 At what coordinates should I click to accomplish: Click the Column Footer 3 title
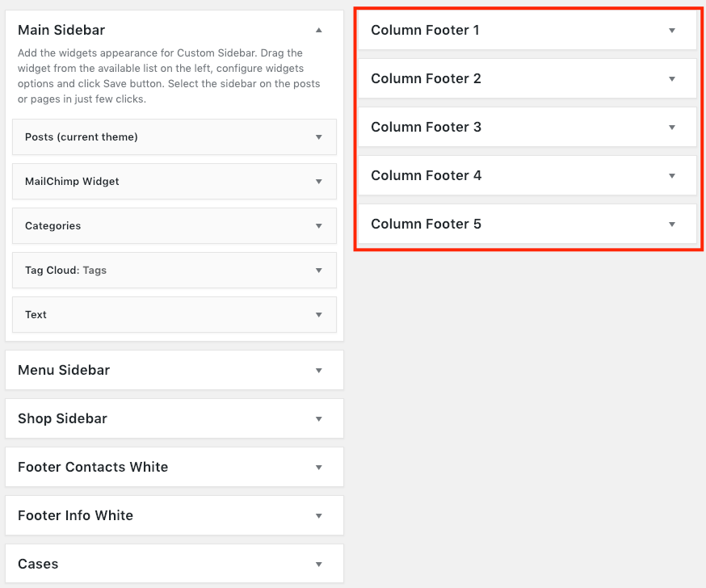coord(426,127)
